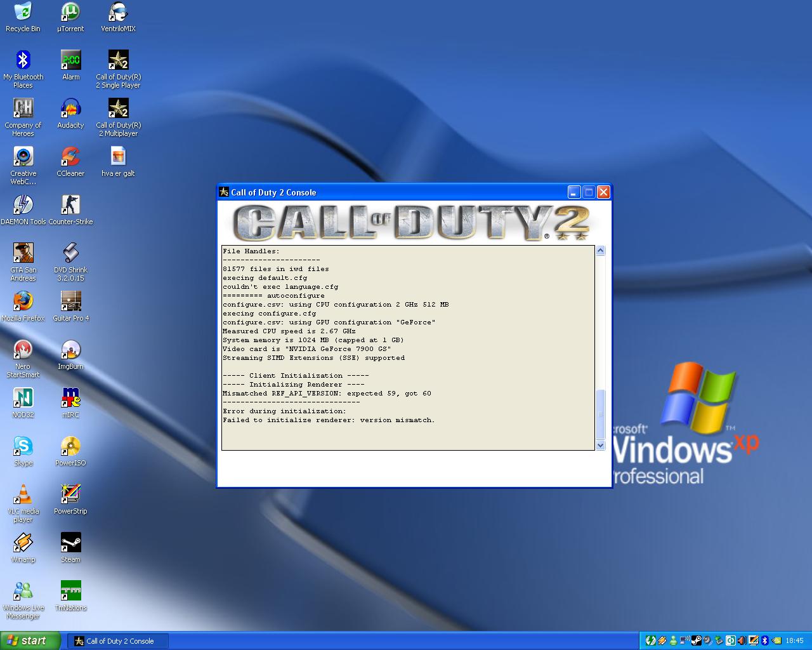The width and height of the screenshot is (812, 650).
Task: Click the '----- Client Initialization -----' line
Action: pyautogui.click(x=296, y=376)
